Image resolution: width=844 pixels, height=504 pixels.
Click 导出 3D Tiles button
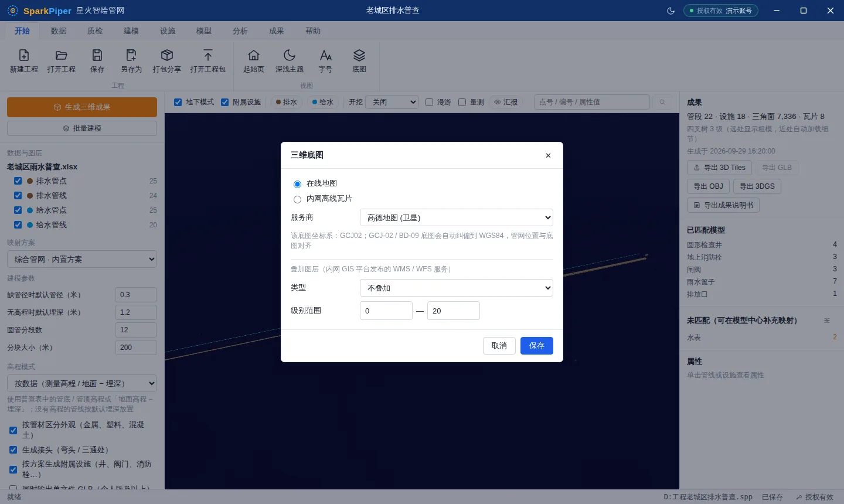point(719,168)
